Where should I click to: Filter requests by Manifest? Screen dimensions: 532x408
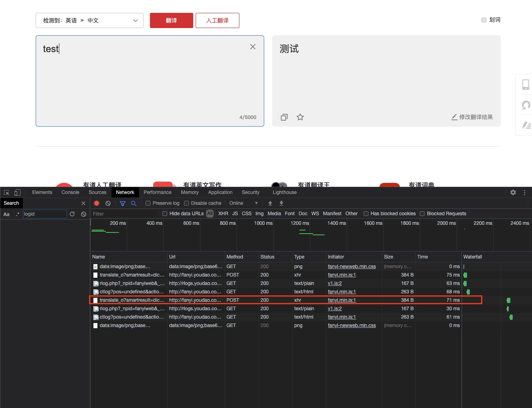pos(332,214)
